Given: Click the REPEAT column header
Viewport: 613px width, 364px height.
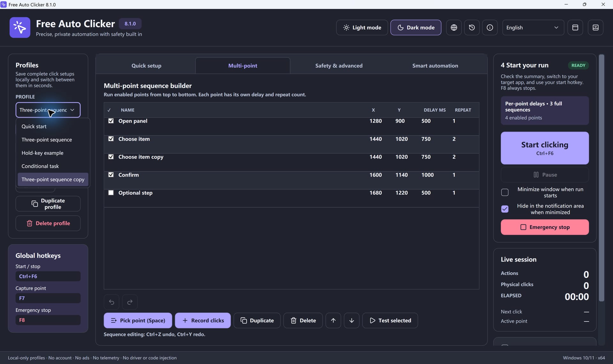Looking at the screenshot, I should (463, 110).
